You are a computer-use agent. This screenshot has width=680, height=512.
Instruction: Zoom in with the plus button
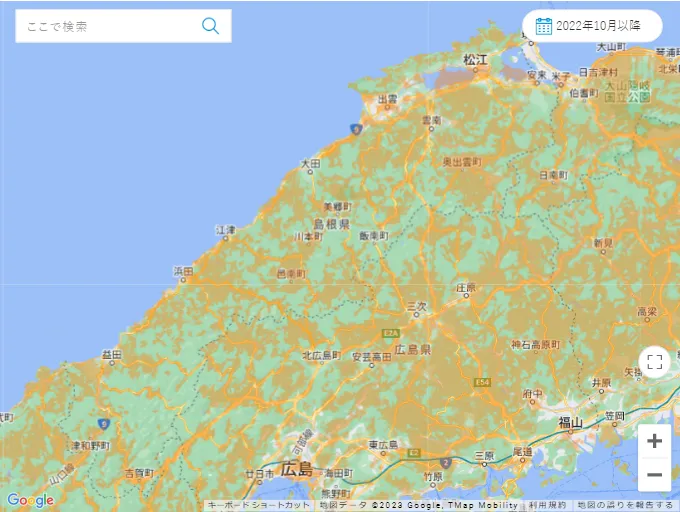[654, 441]
